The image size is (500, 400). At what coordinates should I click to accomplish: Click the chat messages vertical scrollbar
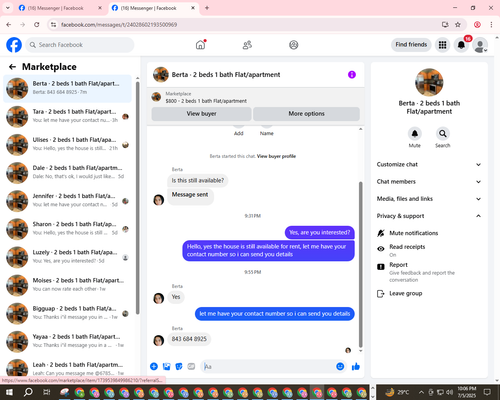[x=360, y=263]
